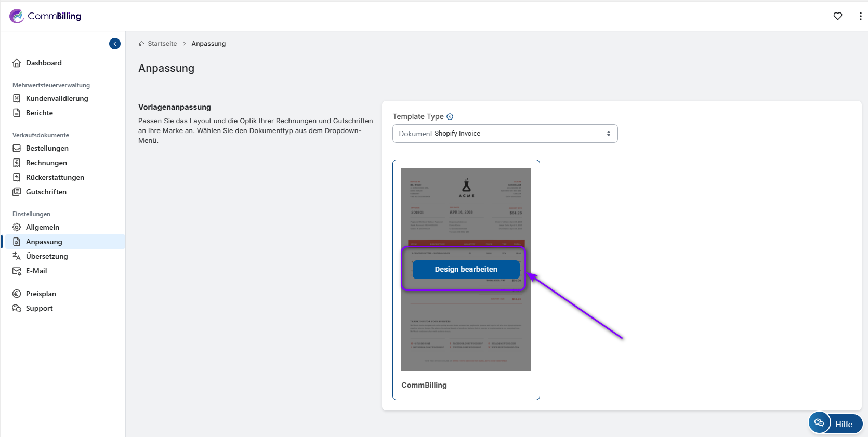This screenshot has width=868, height=437.
Task: Open Kundenvalidierung in sidebar
Action: pyautogui.click(x=57, y=98)
